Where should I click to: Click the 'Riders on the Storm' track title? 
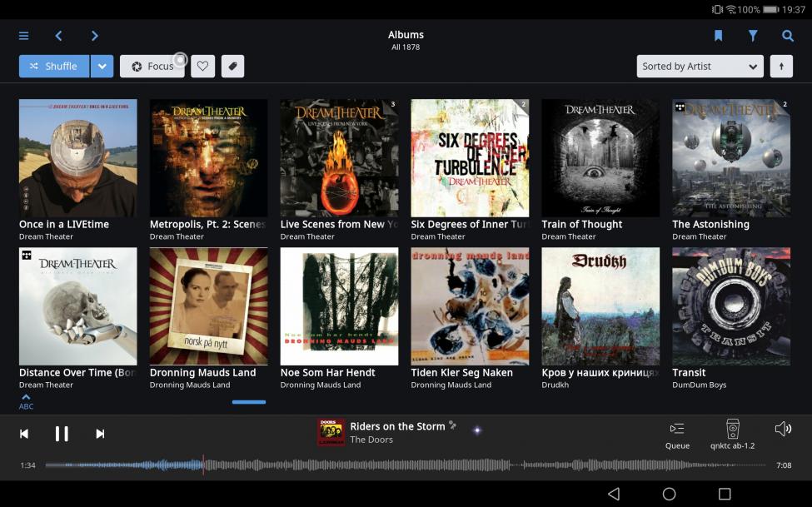[398, 426]
